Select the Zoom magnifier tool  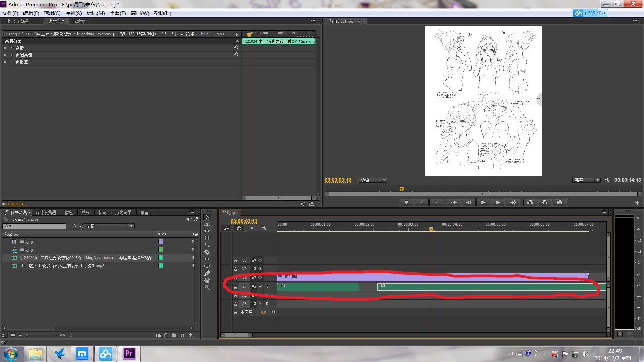(207, 287)
